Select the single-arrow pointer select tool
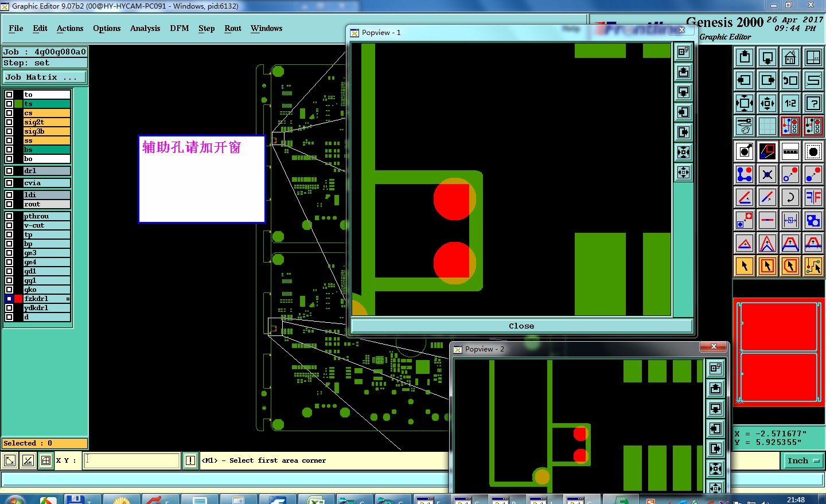826x504 pixels. click(745, 266)
